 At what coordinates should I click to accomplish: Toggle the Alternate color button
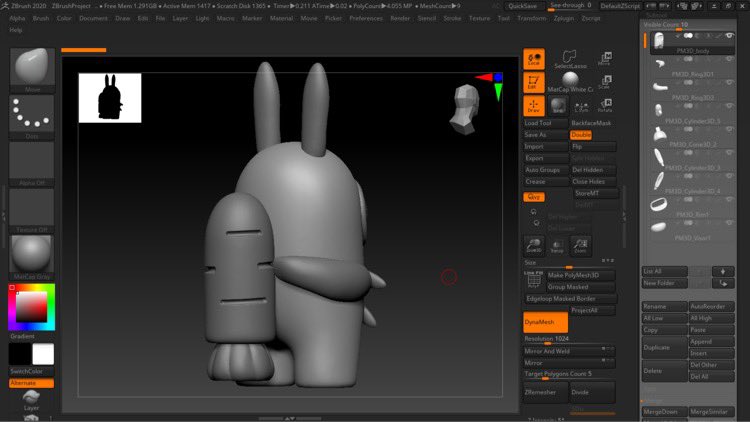click(x=31, y=383)
